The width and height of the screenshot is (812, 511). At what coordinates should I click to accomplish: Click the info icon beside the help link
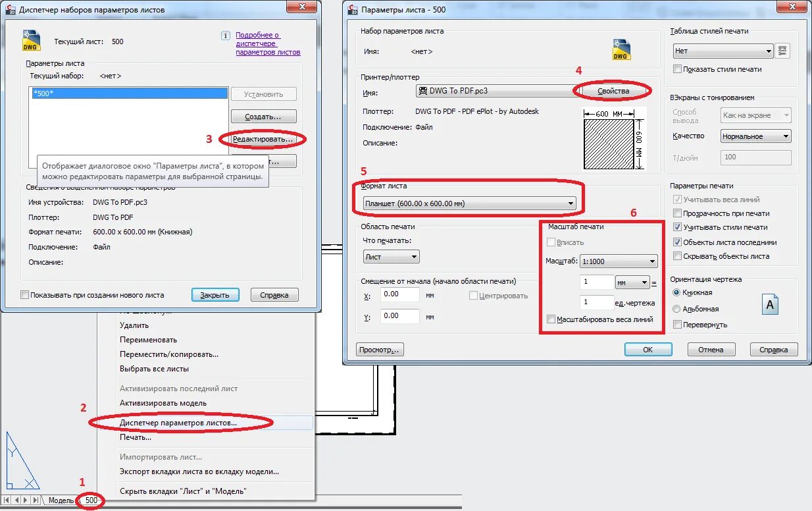click(226, 36)
